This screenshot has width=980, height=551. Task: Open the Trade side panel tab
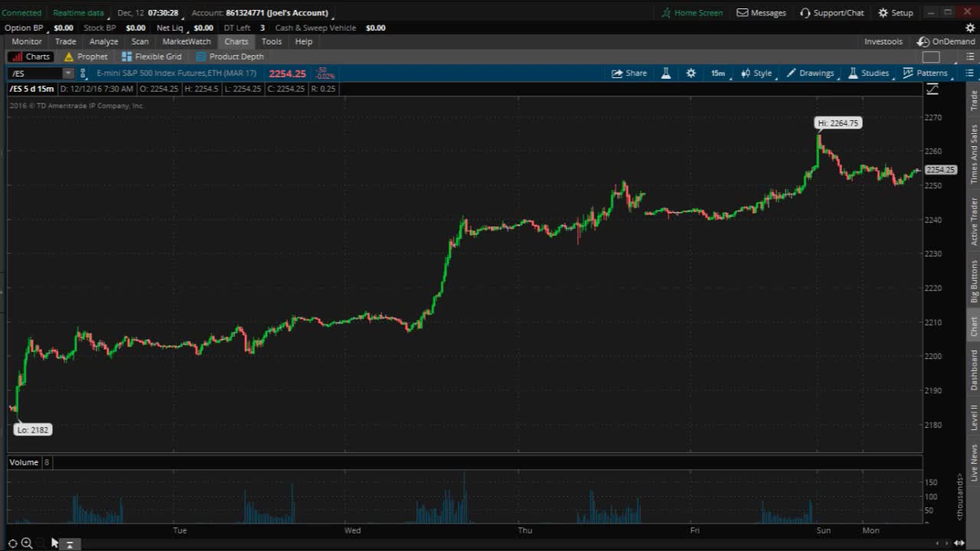(974, 100)
